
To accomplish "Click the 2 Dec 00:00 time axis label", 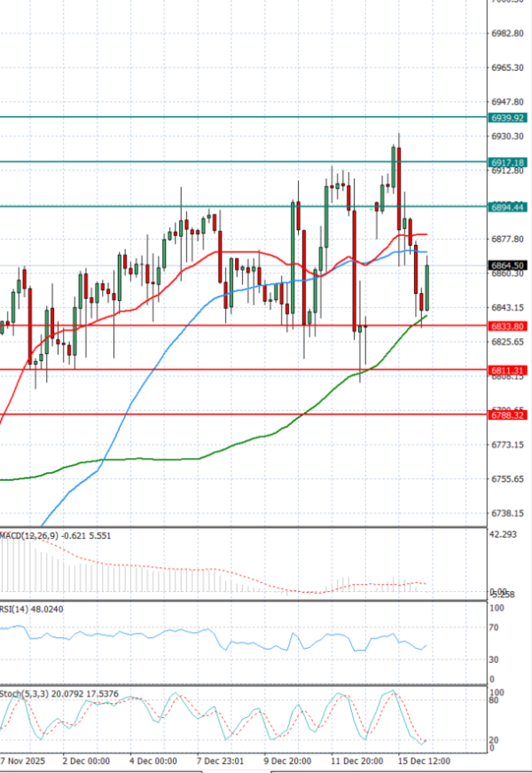I will (x=87, y=761).
